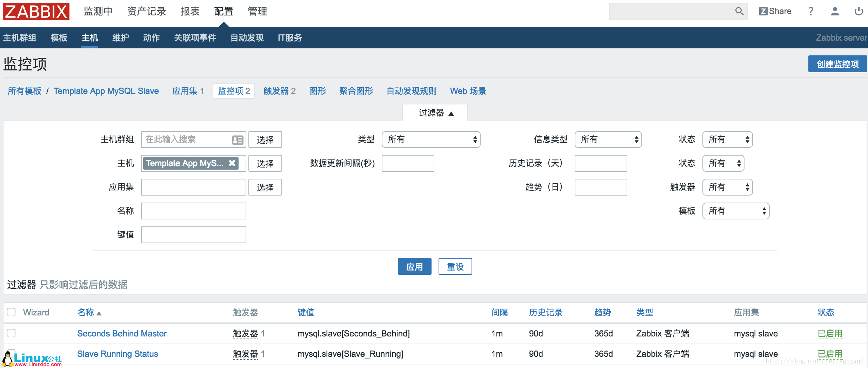Open the 报表 menu
868x368 pixels.
coord(190,12)
